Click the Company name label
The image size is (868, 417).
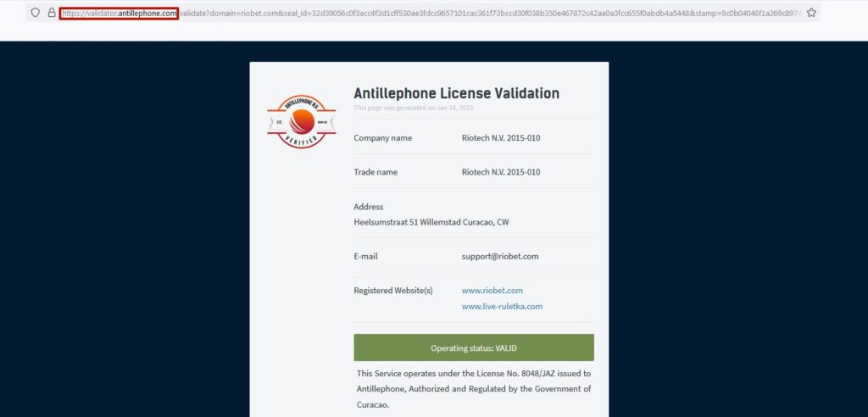tap(383, 138)
